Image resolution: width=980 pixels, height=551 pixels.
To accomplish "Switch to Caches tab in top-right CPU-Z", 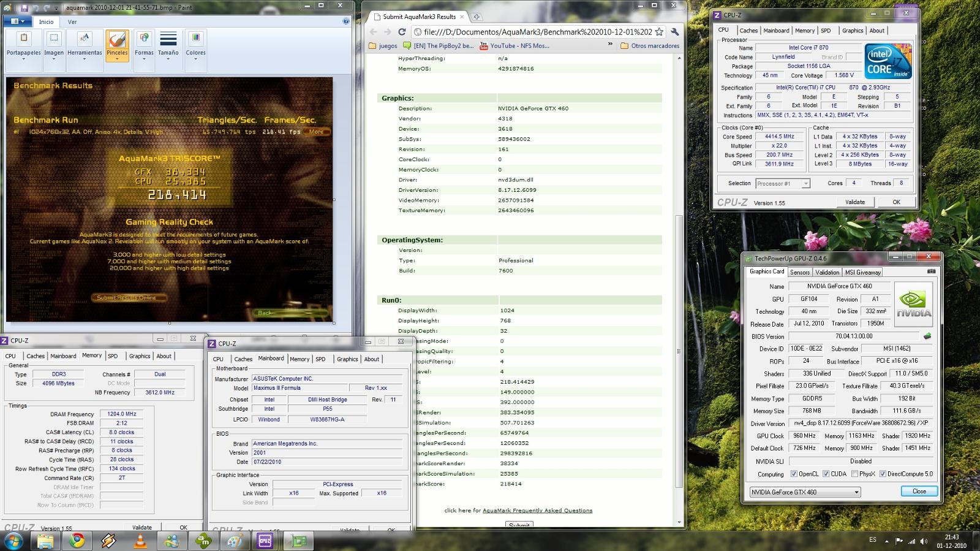I will (x=748, y=31).
